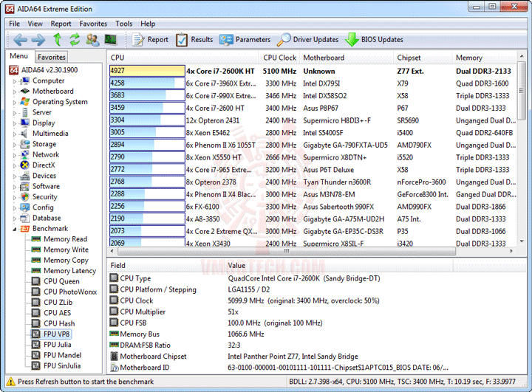This screenshot has height=392, width=532.
Task: Collapse the Benchmark tree node
Action: [14, 230]
